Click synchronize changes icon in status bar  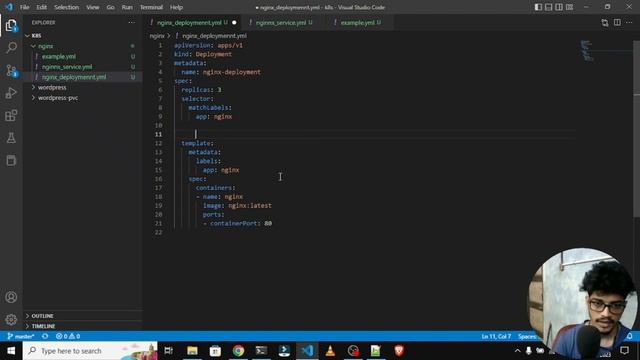pyautogui.click(x=45, y=336)
